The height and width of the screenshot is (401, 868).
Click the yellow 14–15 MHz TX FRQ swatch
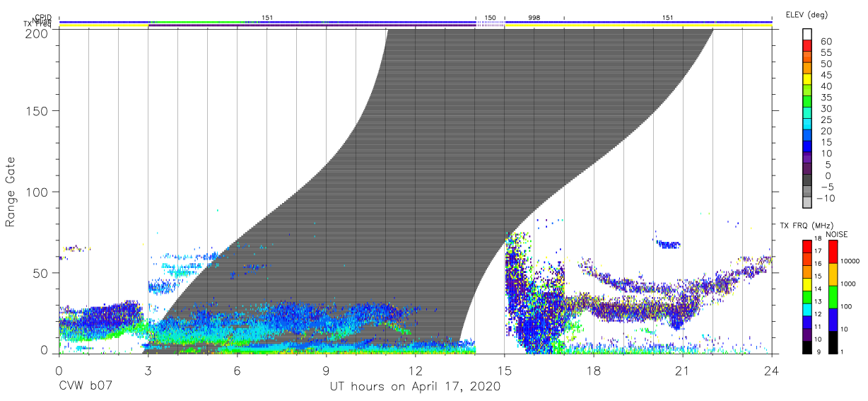click(x=808, y=284)
